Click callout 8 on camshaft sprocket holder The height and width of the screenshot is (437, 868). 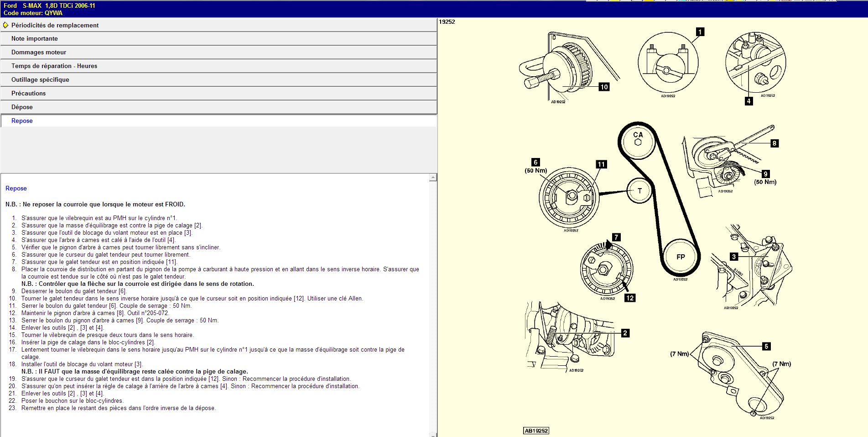coord(774,143)
